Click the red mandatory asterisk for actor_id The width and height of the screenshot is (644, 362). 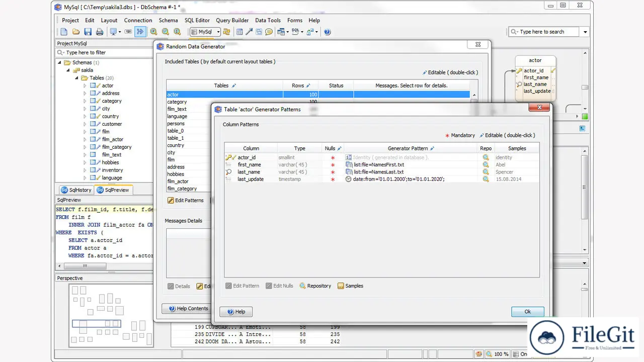pyautogui.click(x=333, y=158)
